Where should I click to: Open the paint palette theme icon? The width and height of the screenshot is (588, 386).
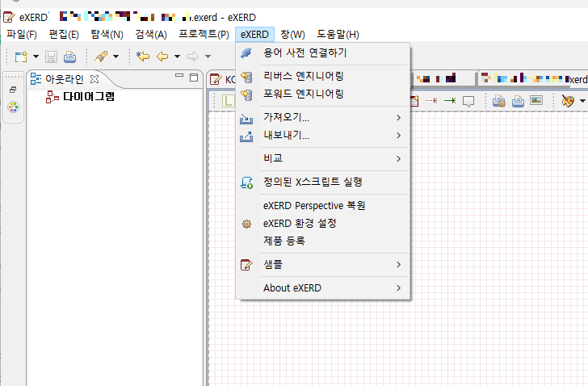567,101
